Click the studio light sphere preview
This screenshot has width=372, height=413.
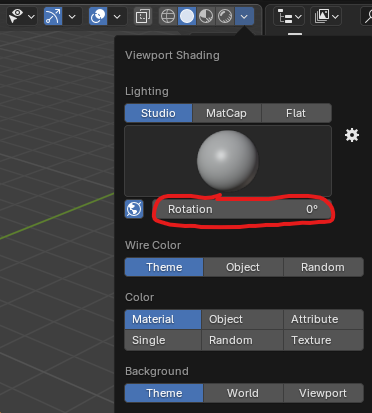pos(228,160)
